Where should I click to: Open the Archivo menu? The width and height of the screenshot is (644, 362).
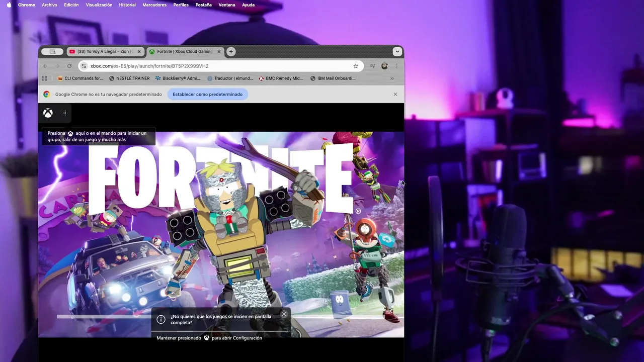(x=49, y=5)
